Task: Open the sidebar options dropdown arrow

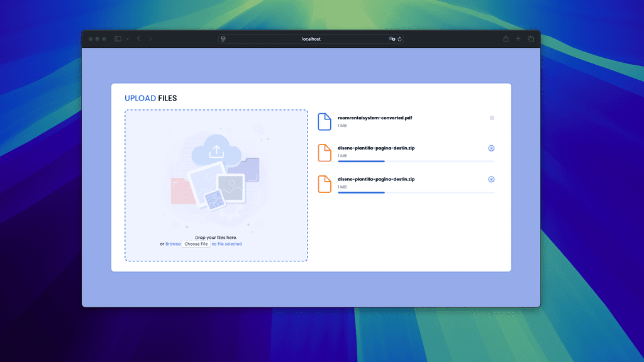Action: coord(128,39)
